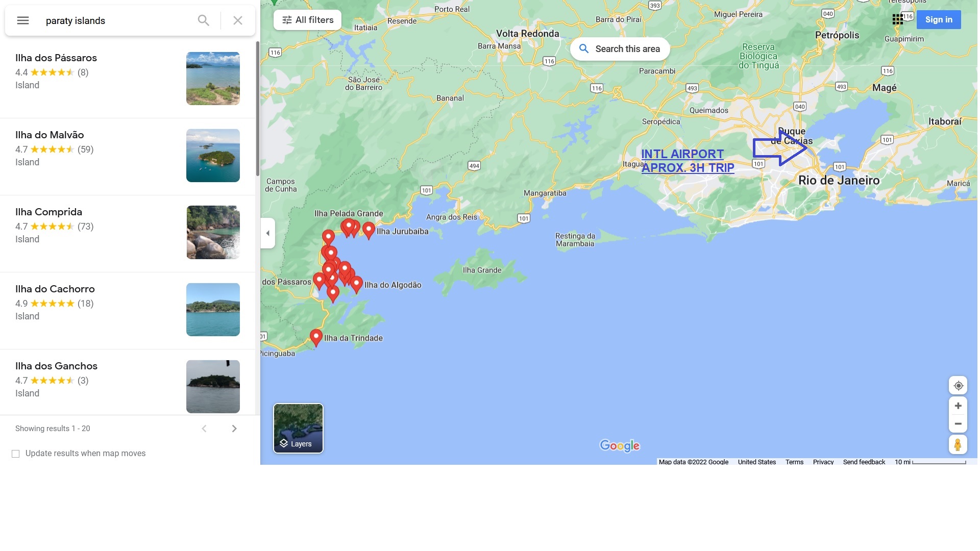Go to previous results page
The image size is (980, 551).
click(204, 429)
